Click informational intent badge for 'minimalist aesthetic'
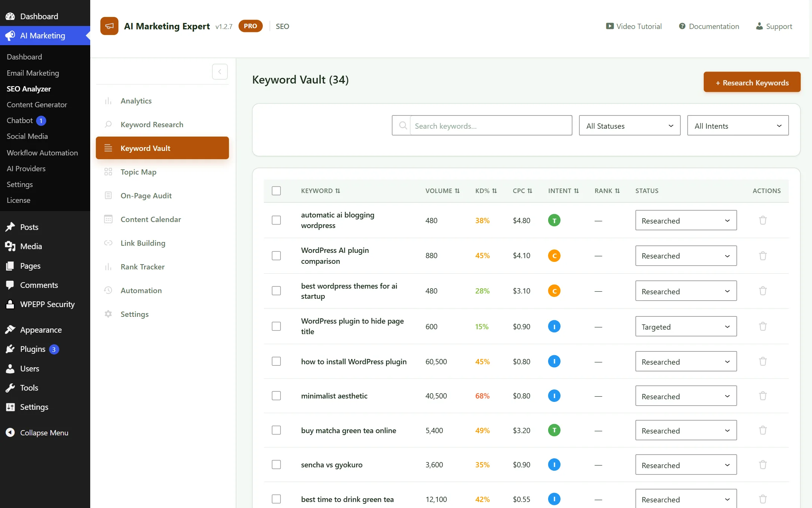Screen dimensions: 812x508 [x=554, y=396]
